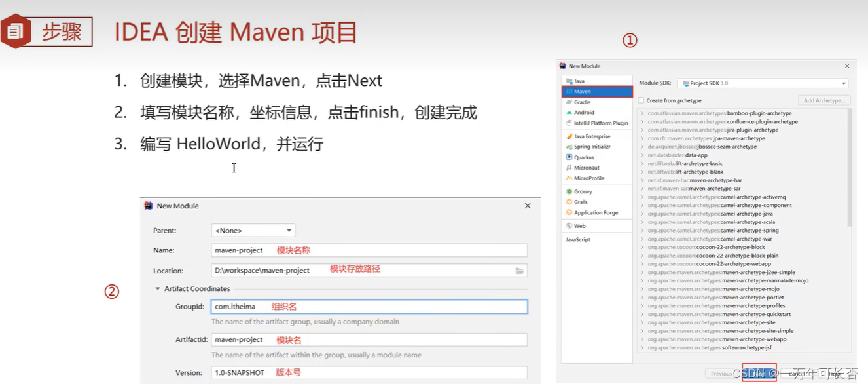Browse folder icon in Location field
This screenshot has height=386, width=868.
(x=520, y=271)
